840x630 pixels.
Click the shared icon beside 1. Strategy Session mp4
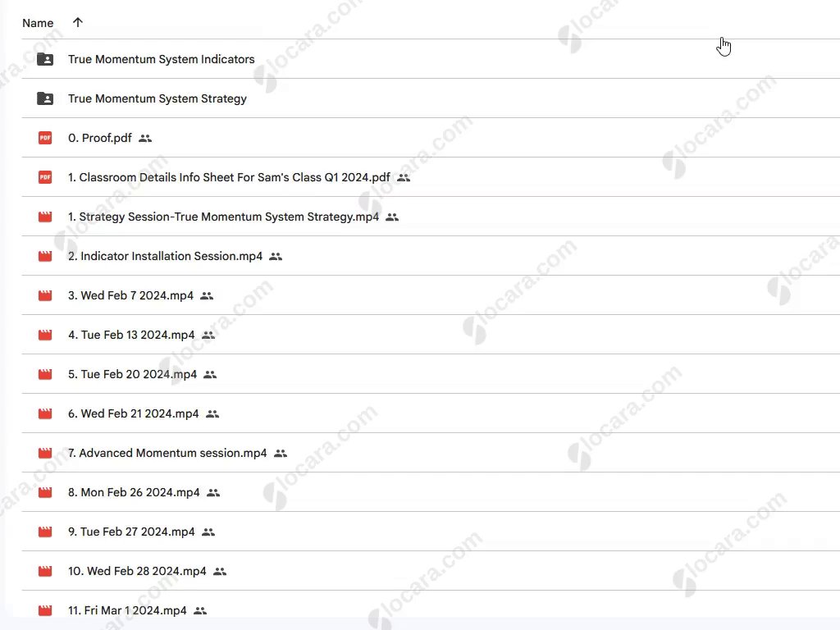[x=392, y=217]
